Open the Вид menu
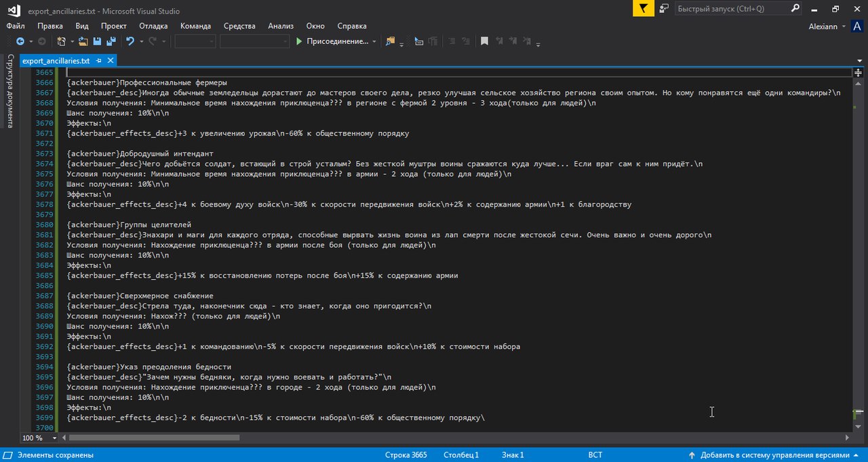 pos(82,26)
